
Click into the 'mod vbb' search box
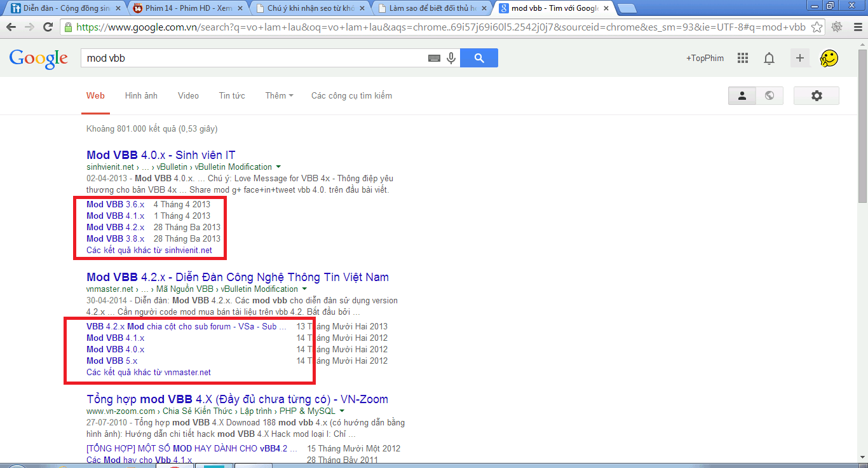click(x=254, y=58)
